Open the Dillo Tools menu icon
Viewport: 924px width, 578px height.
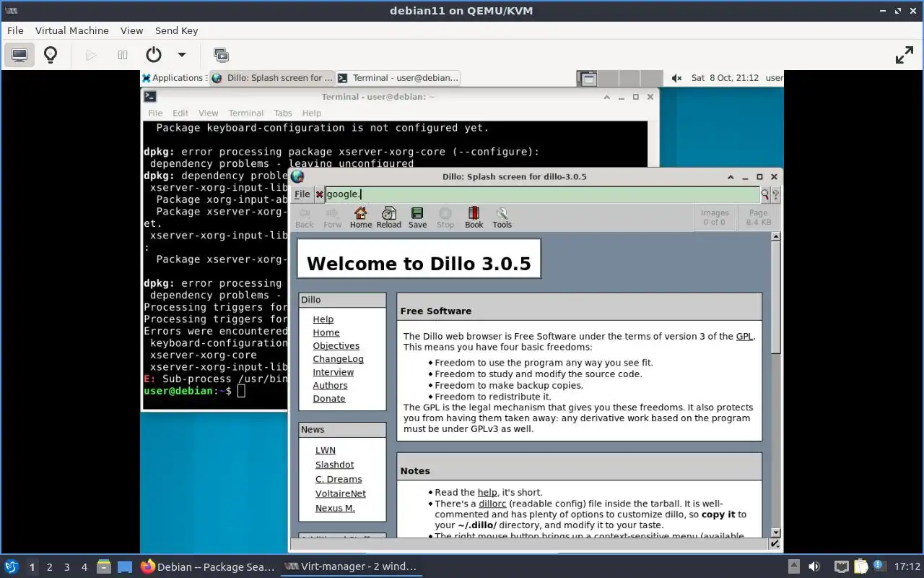point(502,217)
